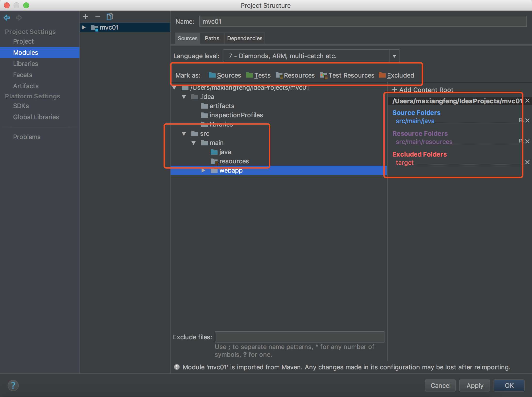Select Modules in the sidebar
532x397 pixels.
click(40, 53)
